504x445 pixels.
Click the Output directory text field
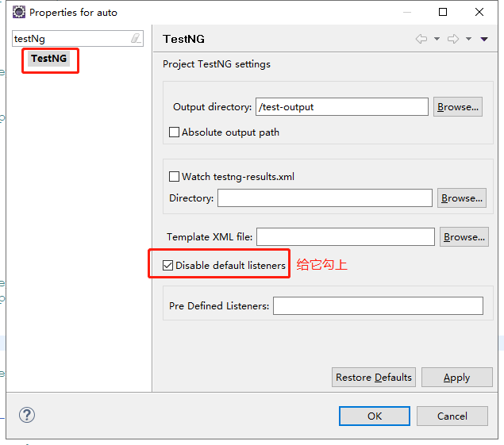(x=342, y=106)
